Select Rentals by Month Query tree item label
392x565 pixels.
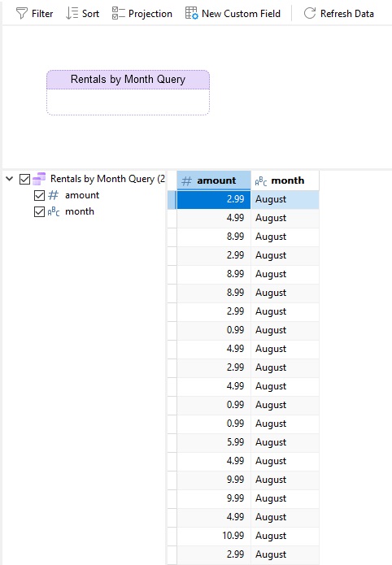point(107,179)
